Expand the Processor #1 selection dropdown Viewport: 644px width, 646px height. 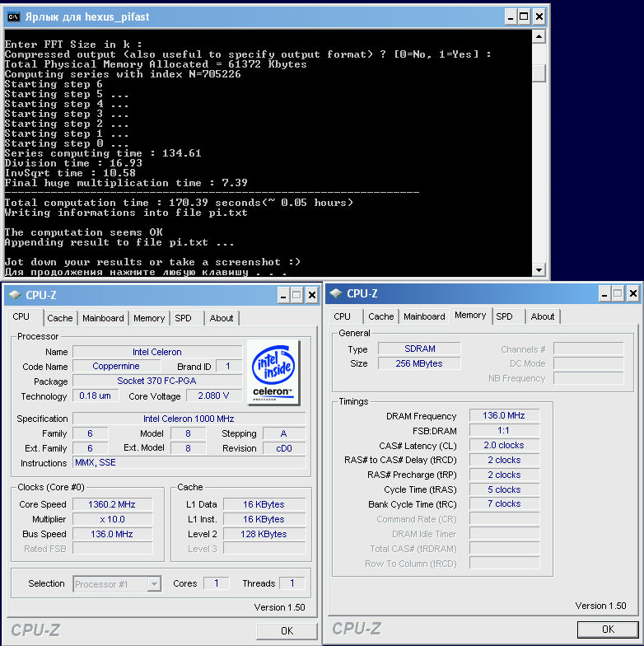point(154,583)
